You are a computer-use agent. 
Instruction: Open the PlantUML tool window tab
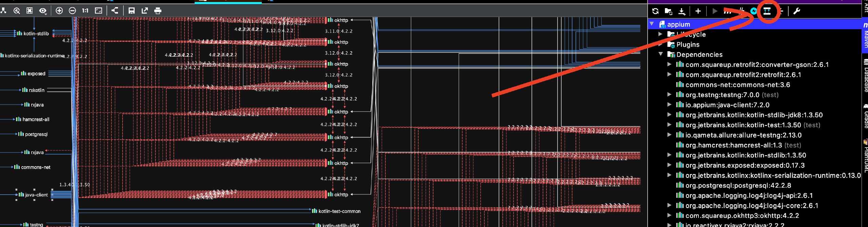click(x=865, y=155)
